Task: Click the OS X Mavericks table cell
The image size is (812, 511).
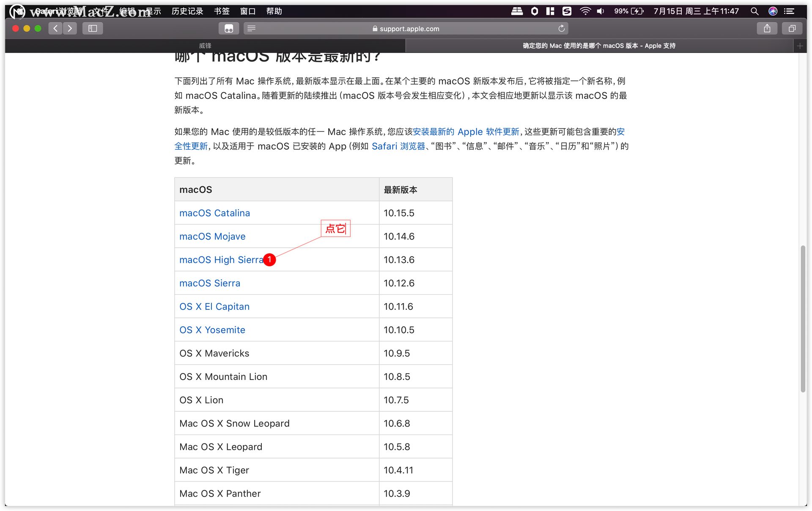Action: click(277, 353)
